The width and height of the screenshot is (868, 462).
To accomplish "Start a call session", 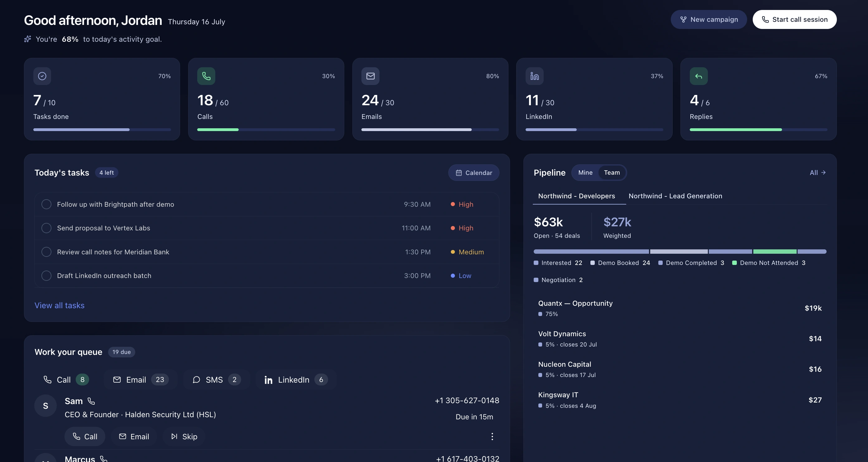I will (x=794, y=20).
